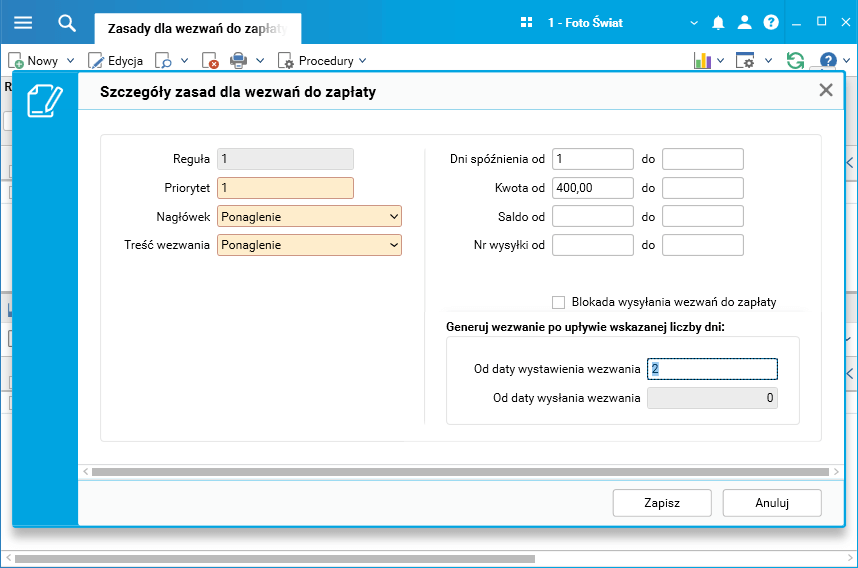Expand the print dropdown arrow

coord(260,61)
